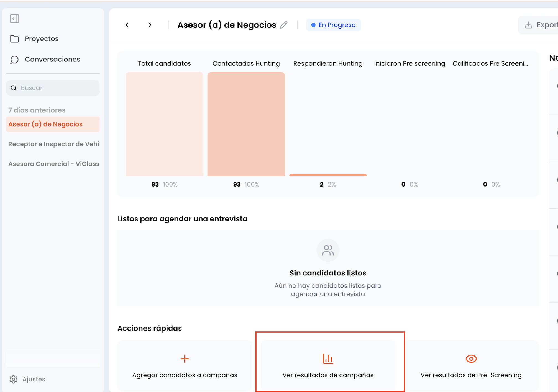Click the Contactados Hunting funnel bar
Image resolution: width=558 pixels, height=392 pixels.
[246, 124]
